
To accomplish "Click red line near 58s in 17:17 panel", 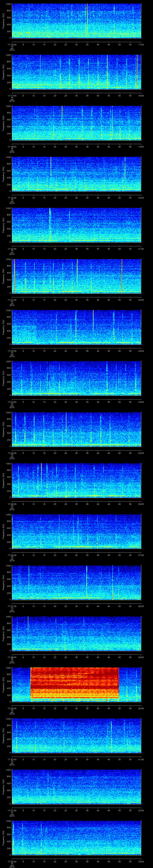I will (x=137, y=72).
